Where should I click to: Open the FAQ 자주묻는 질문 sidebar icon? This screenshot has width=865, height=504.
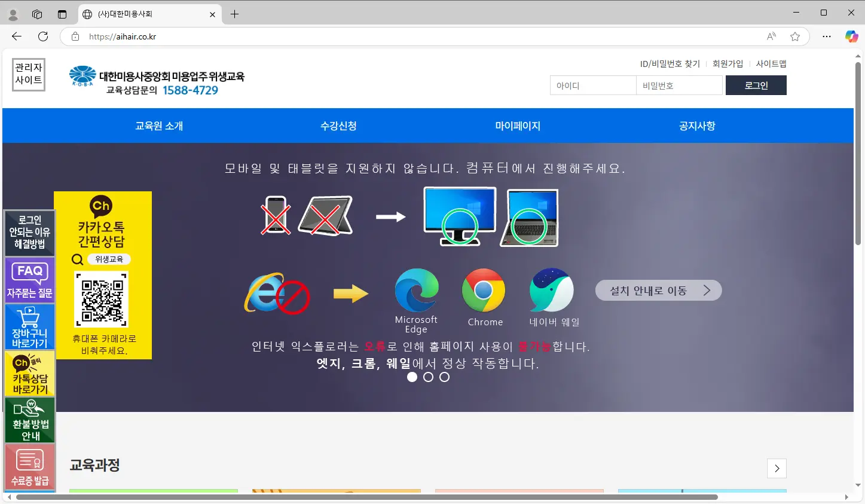[29, 279]
